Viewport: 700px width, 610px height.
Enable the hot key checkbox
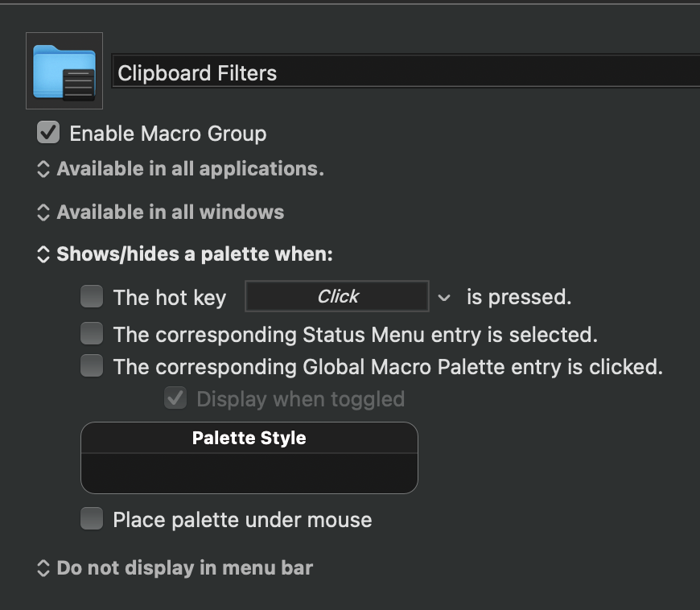pyautogui.click(x=92, y=296)
